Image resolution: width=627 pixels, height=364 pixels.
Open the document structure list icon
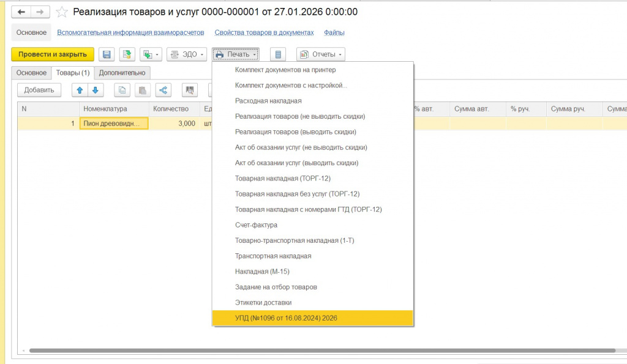278,54
